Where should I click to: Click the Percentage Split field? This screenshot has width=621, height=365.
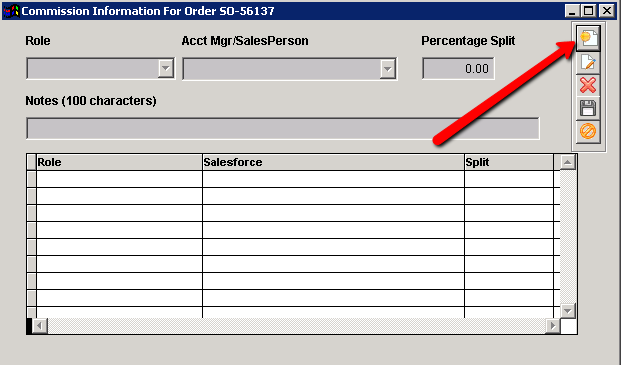point(458,68)
